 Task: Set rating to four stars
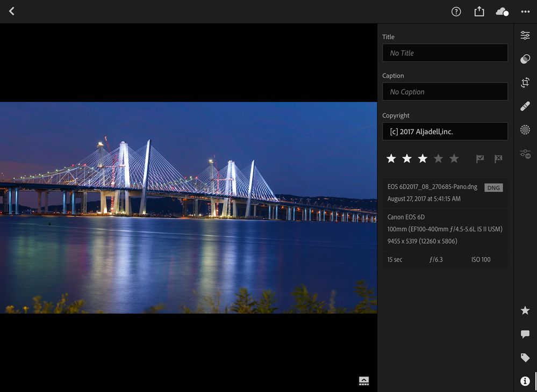[x=439, y=158]
